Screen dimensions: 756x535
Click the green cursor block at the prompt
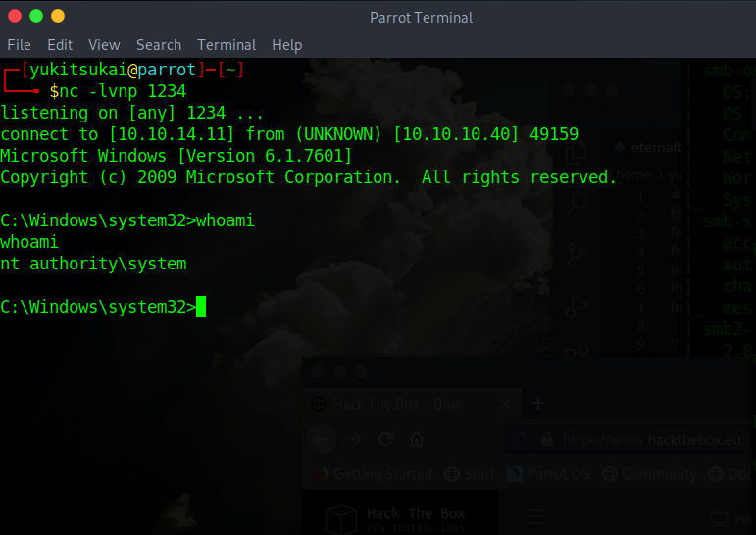[x=201, y=307]
